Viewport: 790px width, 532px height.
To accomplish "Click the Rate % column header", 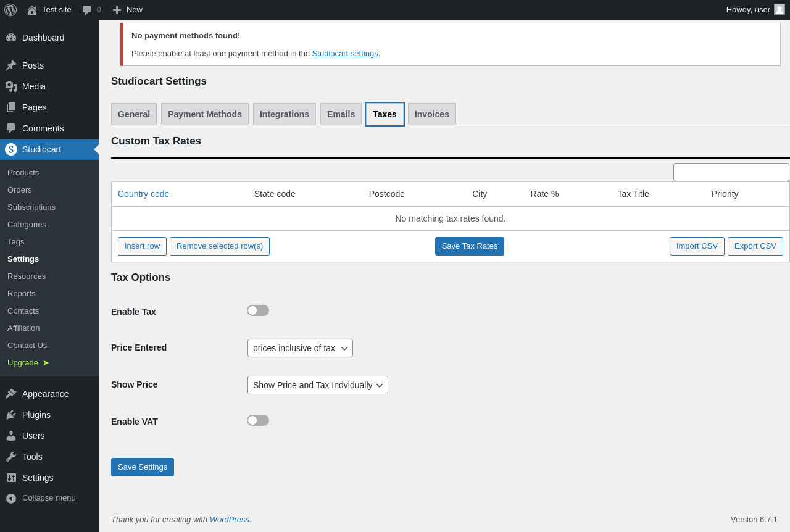I will [544, 194].
